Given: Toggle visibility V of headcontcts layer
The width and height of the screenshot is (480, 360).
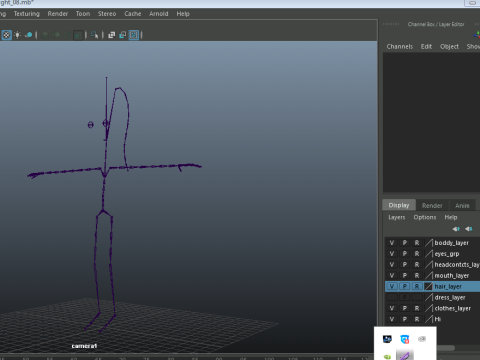Looking at the screenshot, I should coord(392,264).
